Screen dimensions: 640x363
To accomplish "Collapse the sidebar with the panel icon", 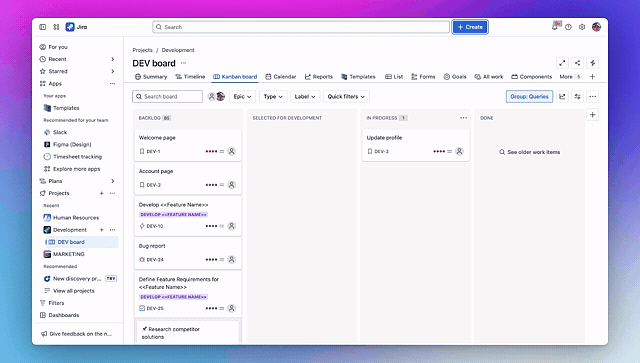I will click(42, 27).
